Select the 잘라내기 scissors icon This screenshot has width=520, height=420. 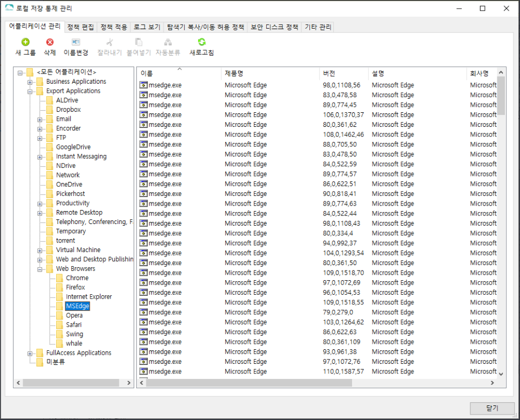110,42
